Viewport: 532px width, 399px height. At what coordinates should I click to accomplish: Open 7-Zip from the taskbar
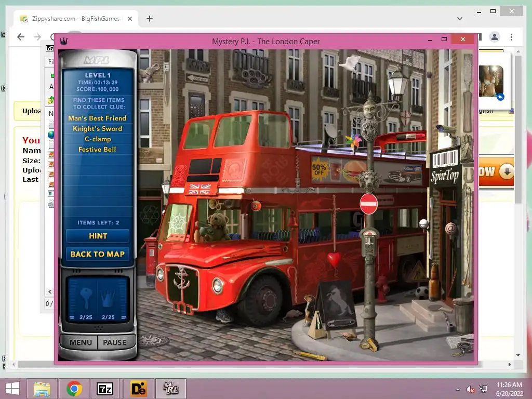(x=105, y=389)
